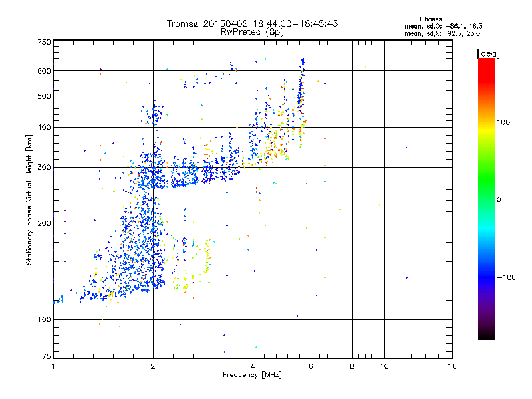
Task: Click the colorbar tick label '100'
Action: click(x=503, y=122)
